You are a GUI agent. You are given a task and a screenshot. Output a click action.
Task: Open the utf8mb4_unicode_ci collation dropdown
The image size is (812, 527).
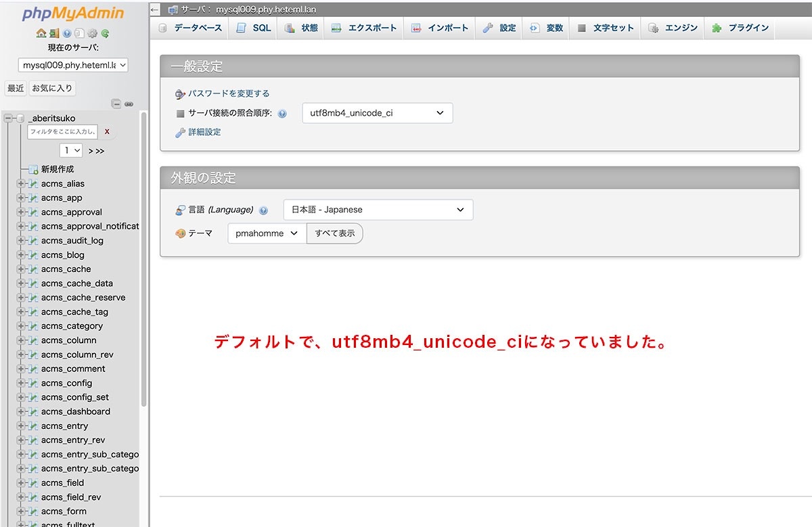click(x=377, y=113)
